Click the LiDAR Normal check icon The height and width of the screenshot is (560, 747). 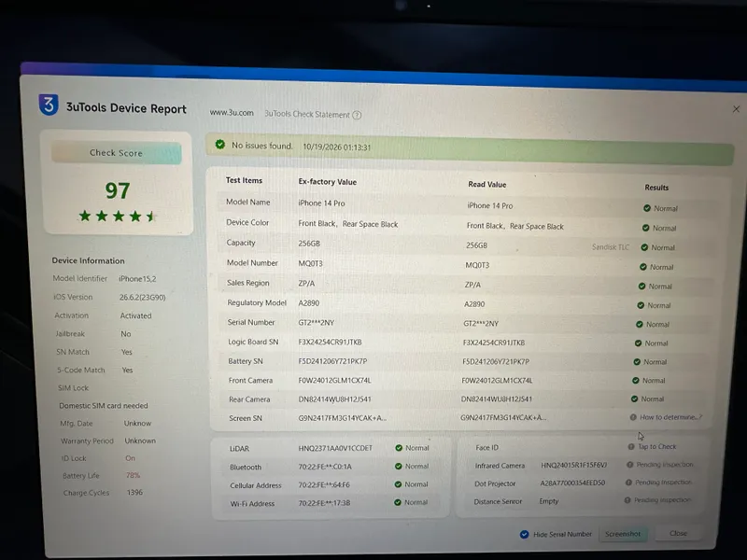399,448
